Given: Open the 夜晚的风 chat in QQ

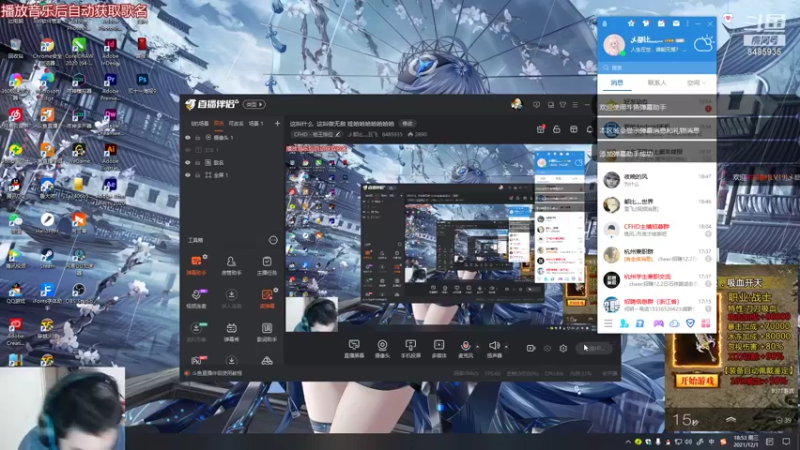Looking at the screenshot, I should (657, 180).
